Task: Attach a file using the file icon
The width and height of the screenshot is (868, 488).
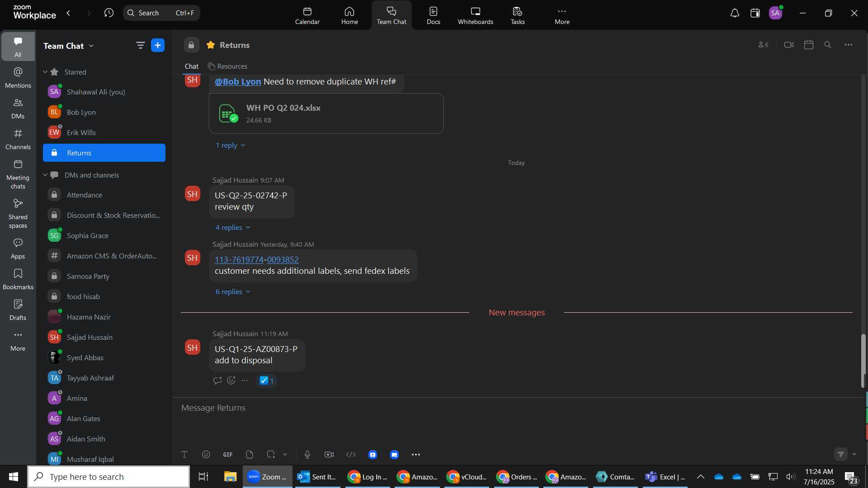Action: 250,455
